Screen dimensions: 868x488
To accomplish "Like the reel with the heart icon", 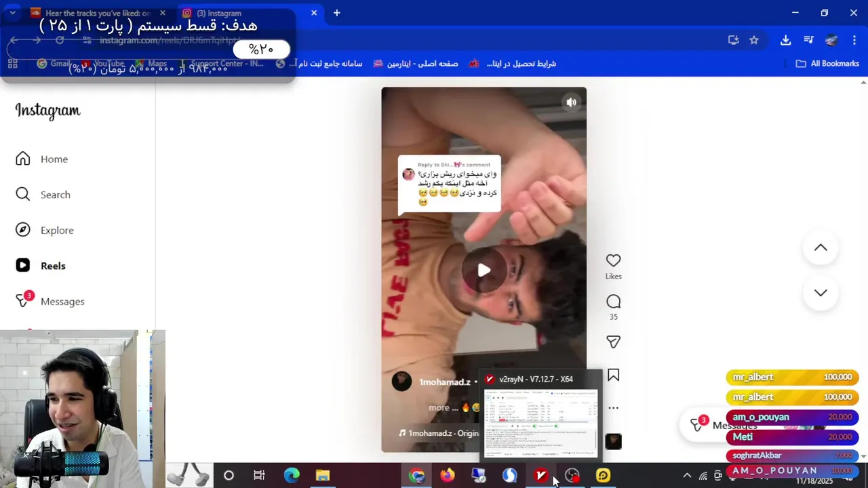I will coord(613,260).
